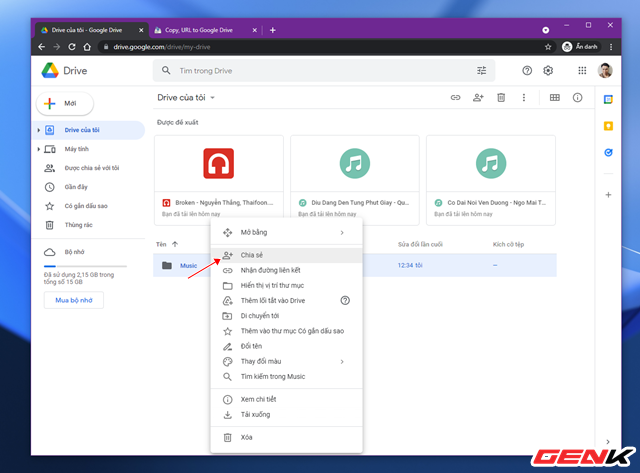Open Có gắn dấu sao in sidebar

click(89, 206)
